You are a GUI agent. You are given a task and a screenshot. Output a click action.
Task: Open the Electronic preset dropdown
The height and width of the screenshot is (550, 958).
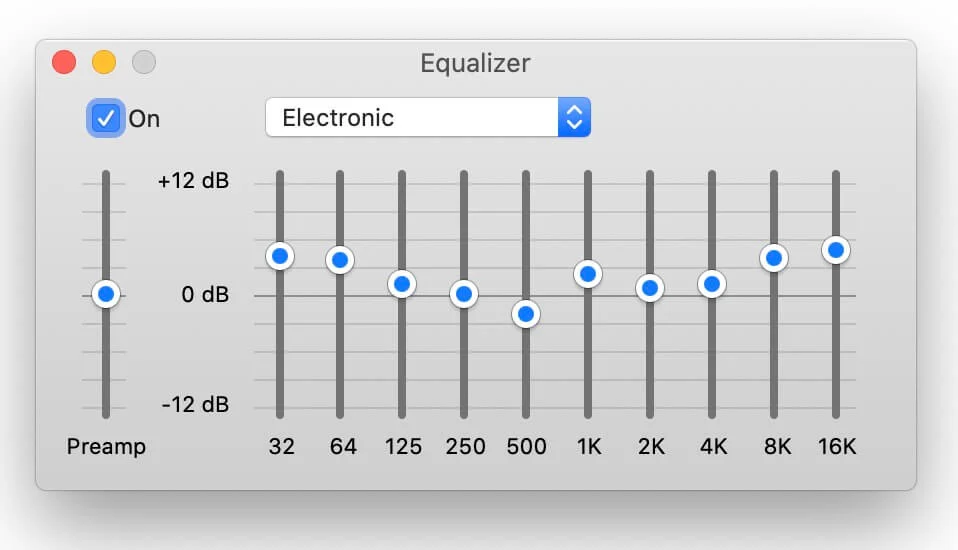(412, 118)
